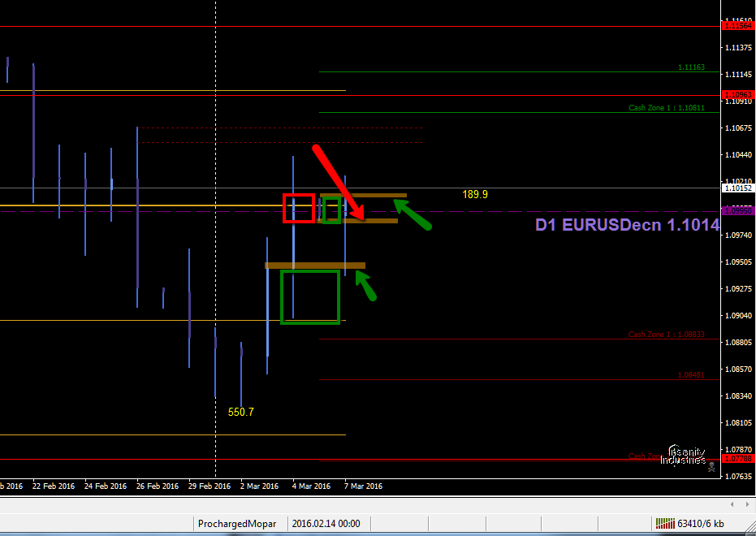Click the 26 Feb 2016 date label
The image size is (756, 536).
coord(158,486)
